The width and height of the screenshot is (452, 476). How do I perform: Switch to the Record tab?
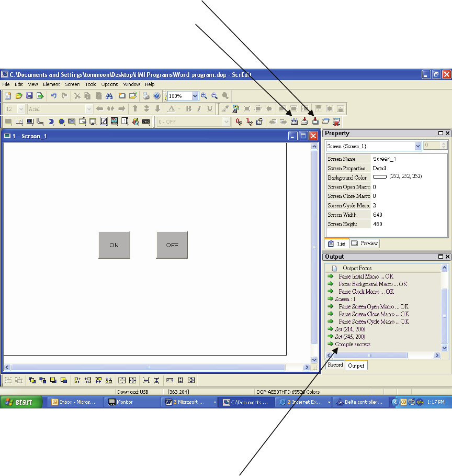tap(335, 365)
